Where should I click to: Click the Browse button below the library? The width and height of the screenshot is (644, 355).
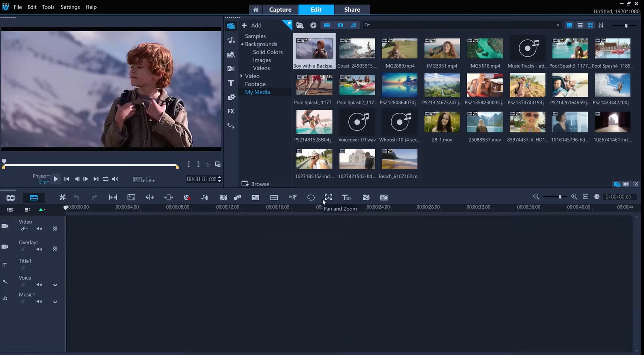click(x=256, y=184)
